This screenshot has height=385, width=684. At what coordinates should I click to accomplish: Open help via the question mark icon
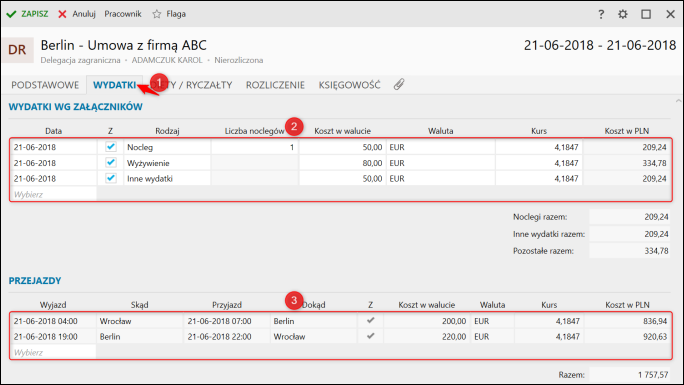pyautogui.click(x=601, y=14)
